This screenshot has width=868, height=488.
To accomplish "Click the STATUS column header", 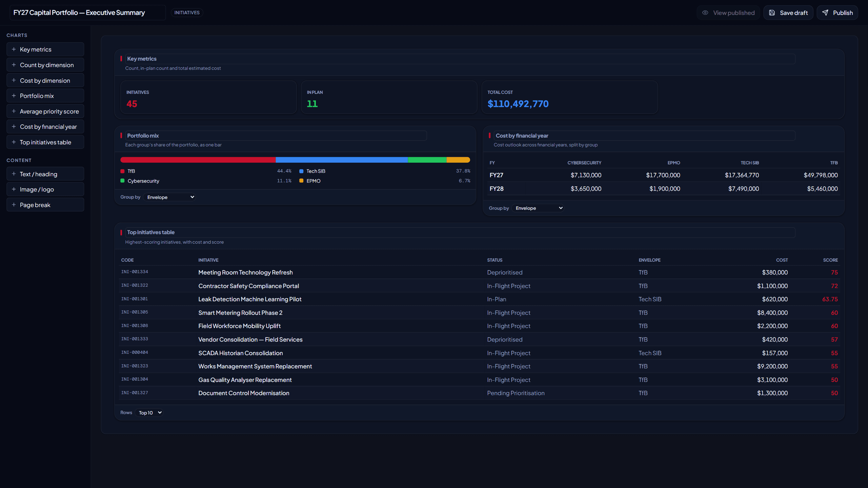I will (495, 260).
